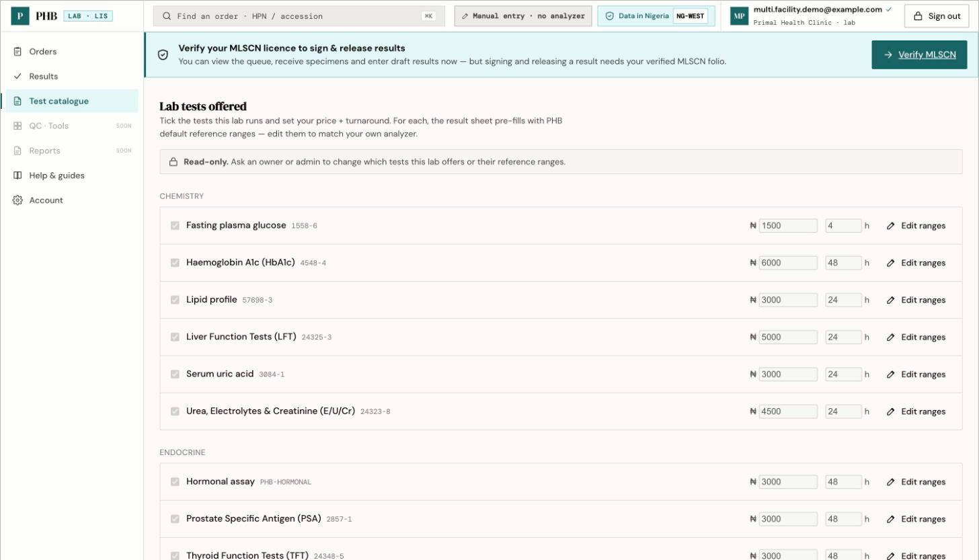Toggle the Urea, Electrolytes & Creatinine checkbox
This screenshot has height=560, width=979.
pyautogui.click(x=175, y=411)
